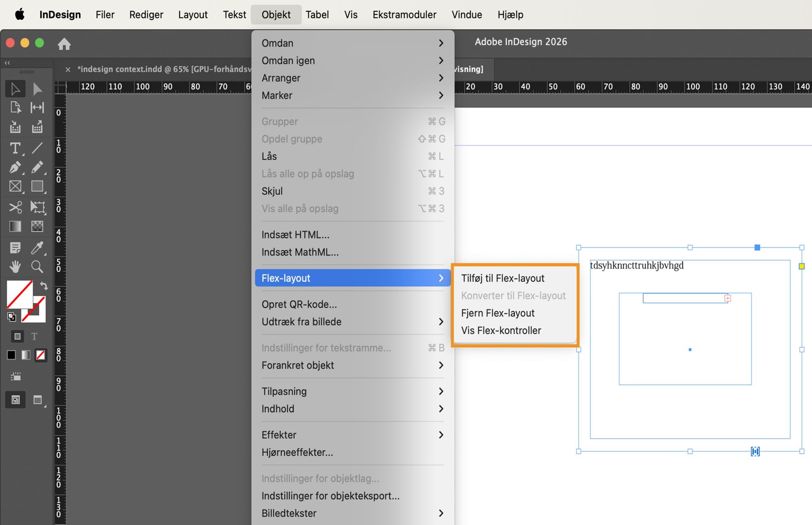
Task: Activate the Zoom tool
Action: tap(37, 266)
